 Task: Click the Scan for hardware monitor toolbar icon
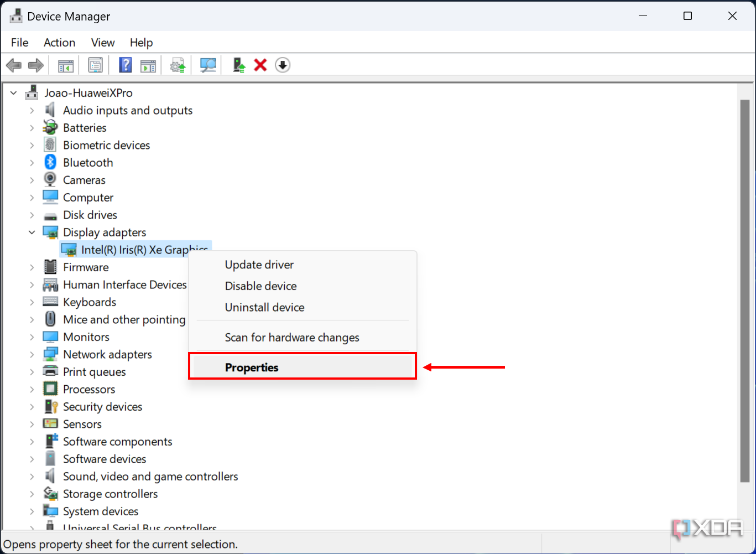tap(208, 65)
